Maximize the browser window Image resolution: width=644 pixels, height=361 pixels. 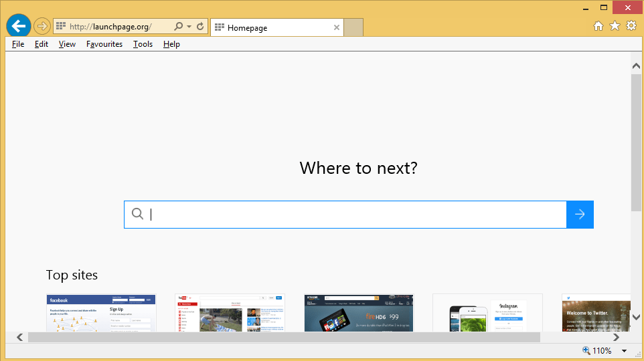click(x=604, y=8)
